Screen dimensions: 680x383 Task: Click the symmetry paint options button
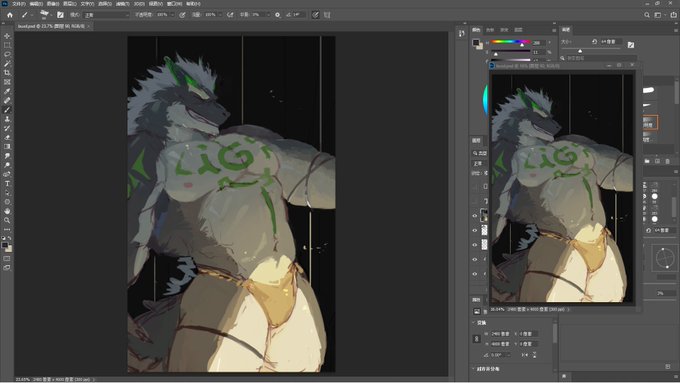tap(327, 15)
